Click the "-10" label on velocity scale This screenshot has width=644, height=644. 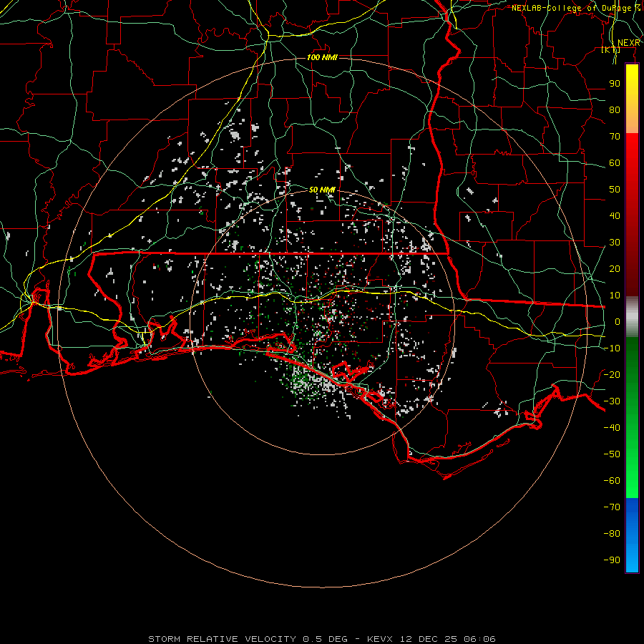point(612,348)
